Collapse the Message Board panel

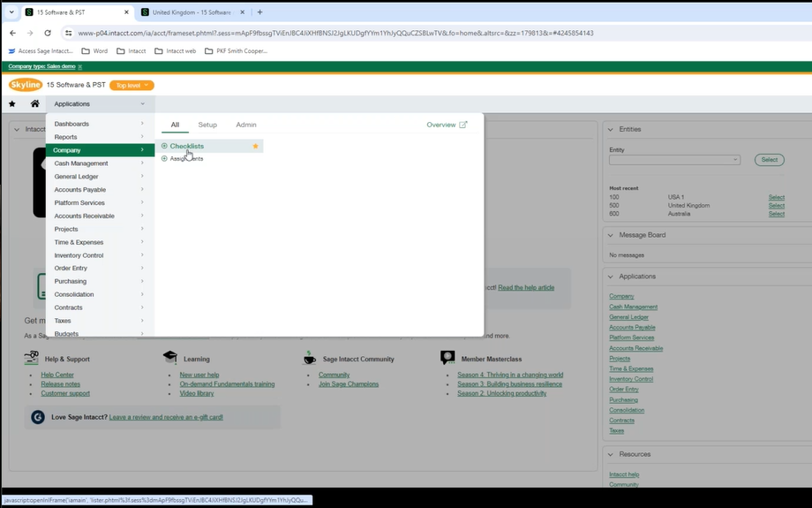coord(611,235)
